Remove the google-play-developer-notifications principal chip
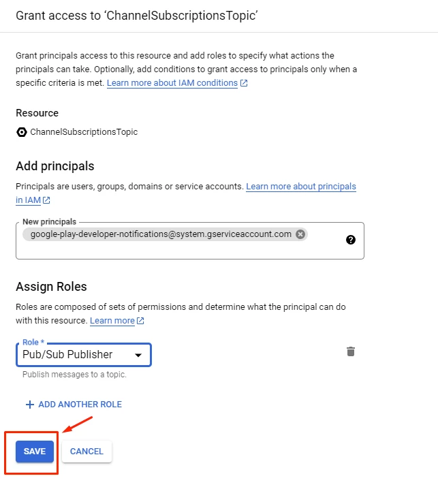The height and width of the screenshot is (504, 438). point(300,234)
